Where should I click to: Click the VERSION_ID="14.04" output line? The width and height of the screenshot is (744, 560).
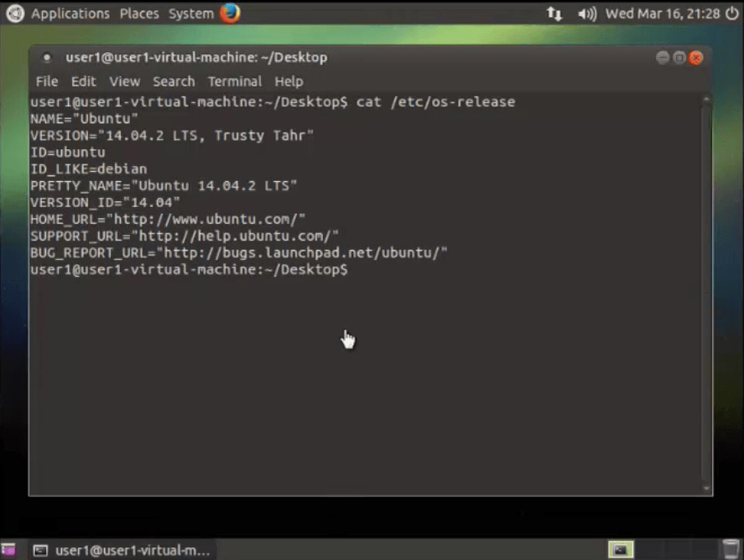coord(105,203)
